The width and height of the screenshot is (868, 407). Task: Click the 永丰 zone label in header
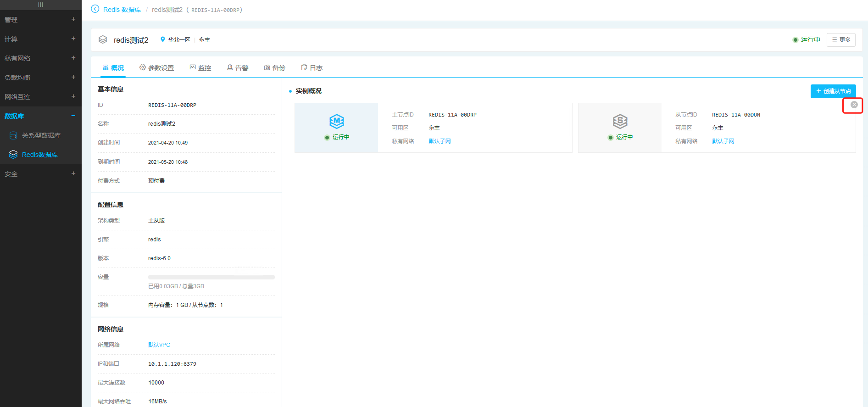(x=204, y=40)
